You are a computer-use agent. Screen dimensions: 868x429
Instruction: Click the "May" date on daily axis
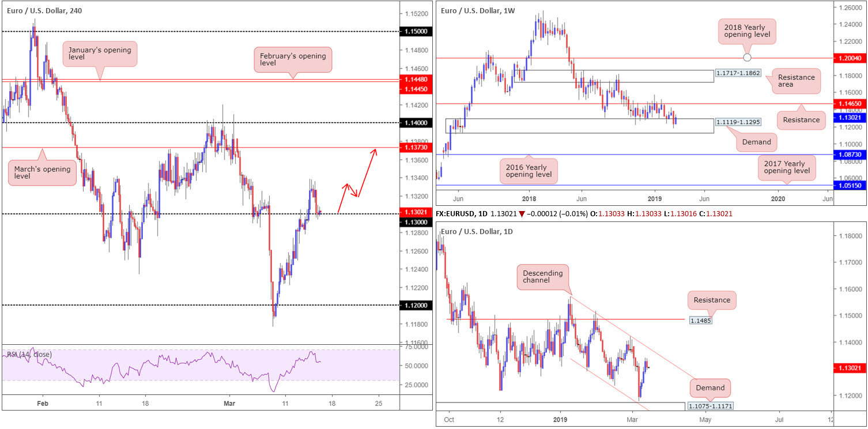coord(705,420)
